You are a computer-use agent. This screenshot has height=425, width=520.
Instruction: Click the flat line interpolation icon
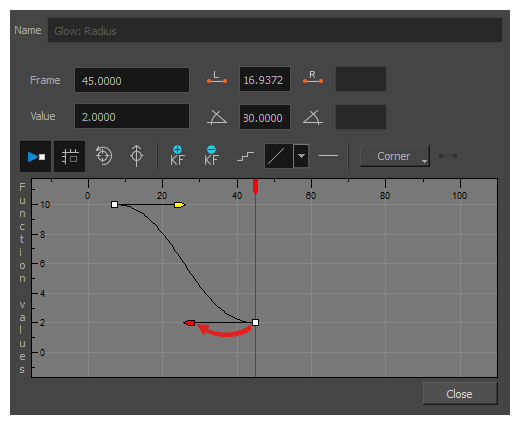click(x=328, y=156)
